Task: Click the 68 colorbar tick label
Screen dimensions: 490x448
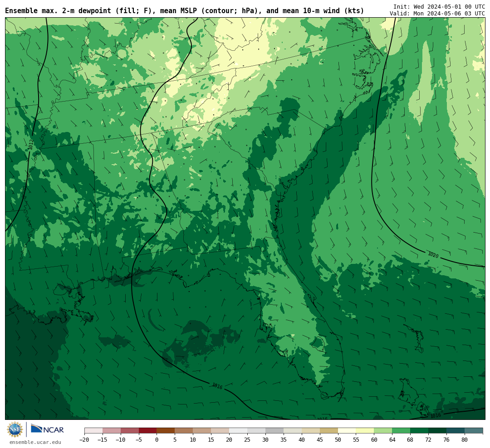Action: click(x=411, y=439)
